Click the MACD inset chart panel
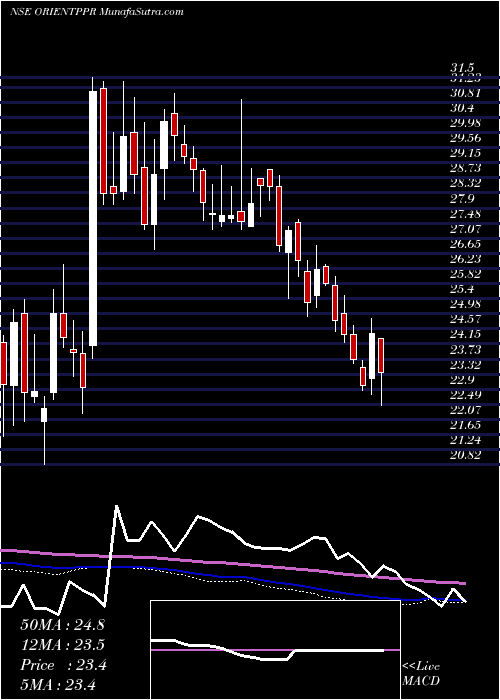 [275, 650]
